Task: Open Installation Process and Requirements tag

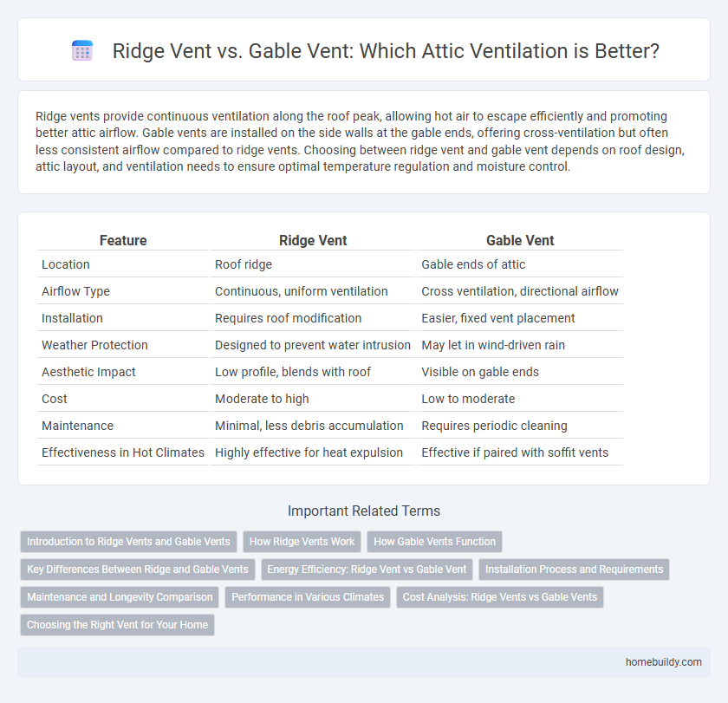Action: pos(574,570)
